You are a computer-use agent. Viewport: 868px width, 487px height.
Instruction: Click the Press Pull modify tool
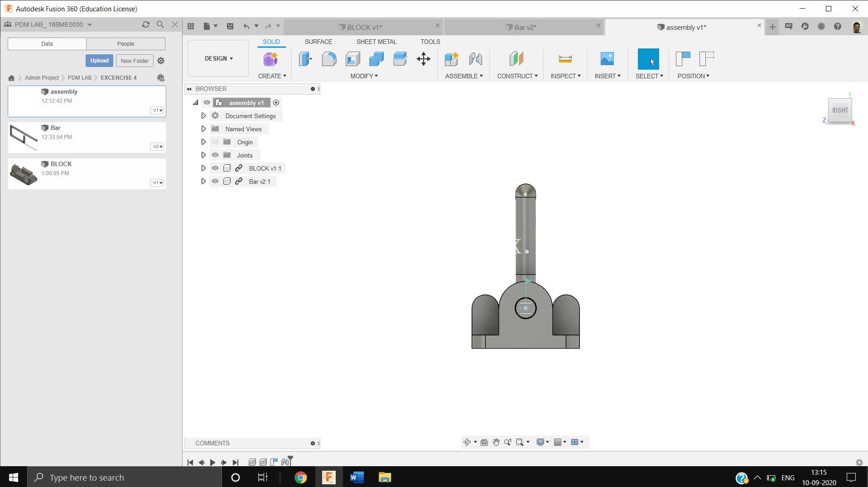pos(306,59)
